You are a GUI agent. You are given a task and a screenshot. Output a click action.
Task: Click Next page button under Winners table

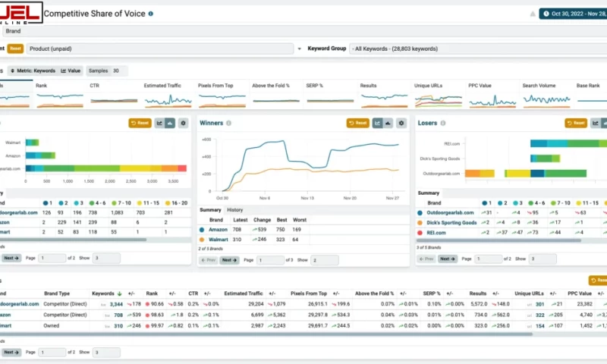click(229, 260)
